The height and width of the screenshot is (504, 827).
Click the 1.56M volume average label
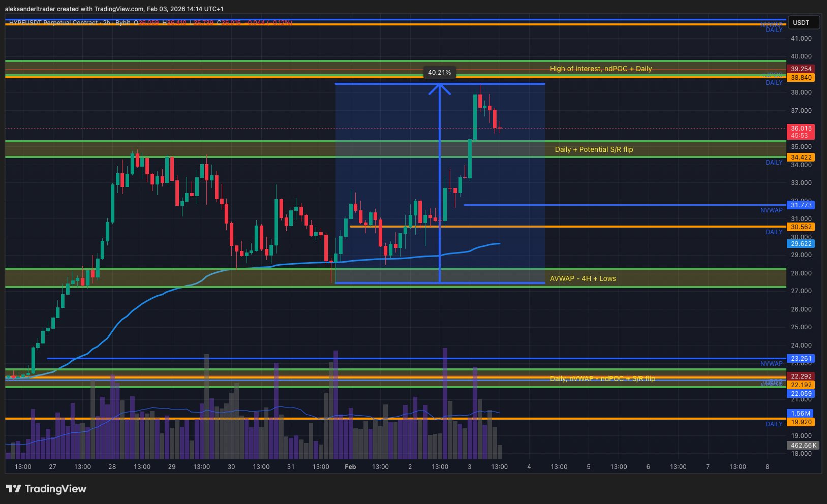coord(801,413)
